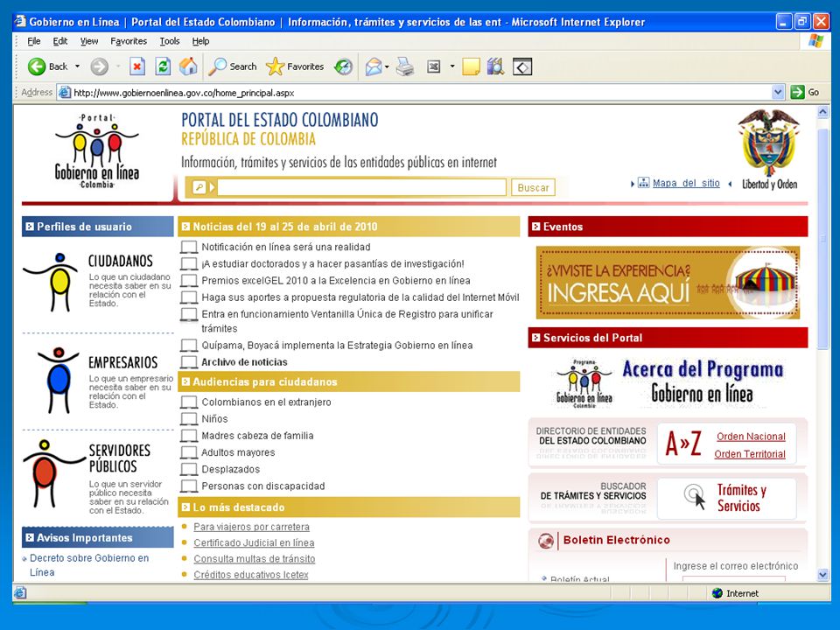Image resolution: width=840 pixels, height=630 pixels.
Task: Click the last toolbar icon with a diamond
Action: (522, 67)
